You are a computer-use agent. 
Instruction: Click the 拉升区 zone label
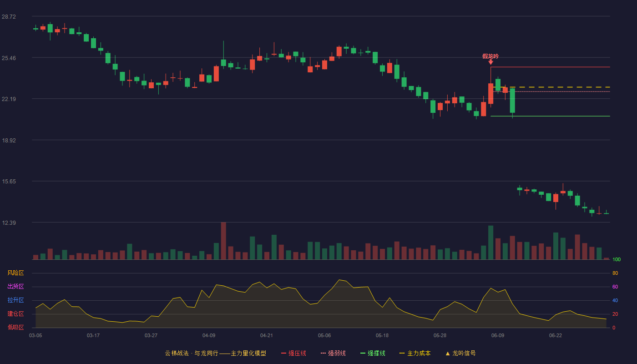click(x=15, y=300)
